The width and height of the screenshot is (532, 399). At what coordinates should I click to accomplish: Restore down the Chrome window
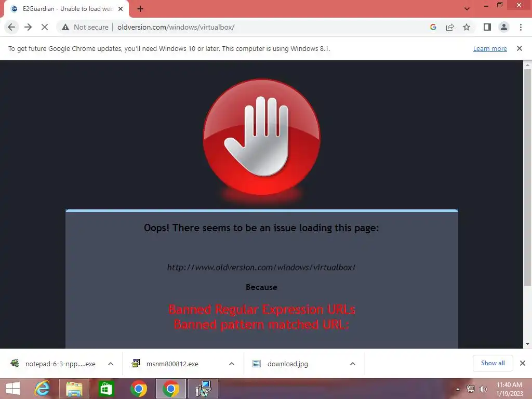500,5
